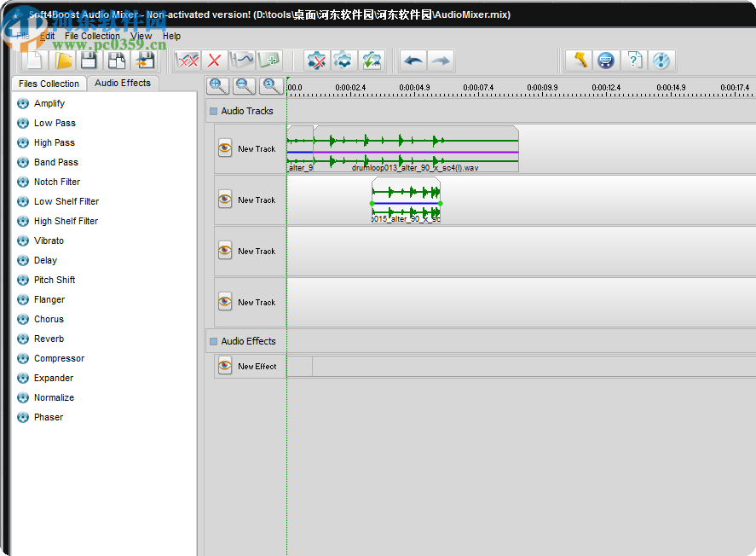
Task: Click the effect settings blue gear icon
Action: point(343,61)
